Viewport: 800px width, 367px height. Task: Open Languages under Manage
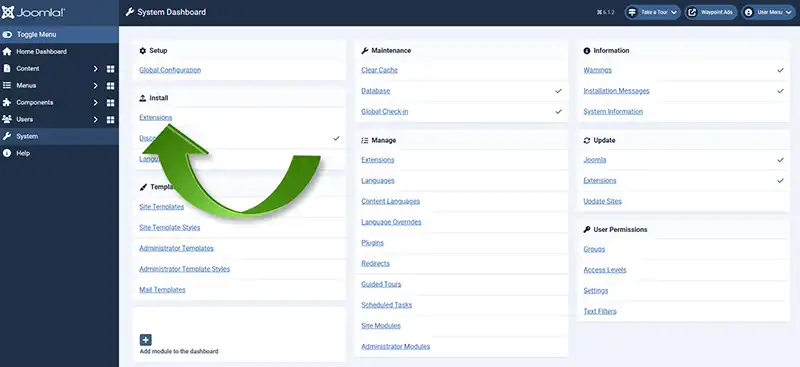coord(378,181)
